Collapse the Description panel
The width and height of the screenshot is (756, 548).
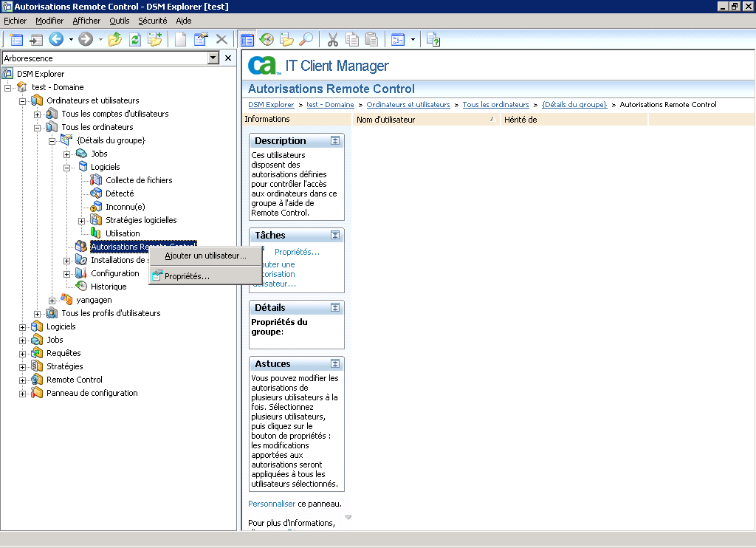336,140
